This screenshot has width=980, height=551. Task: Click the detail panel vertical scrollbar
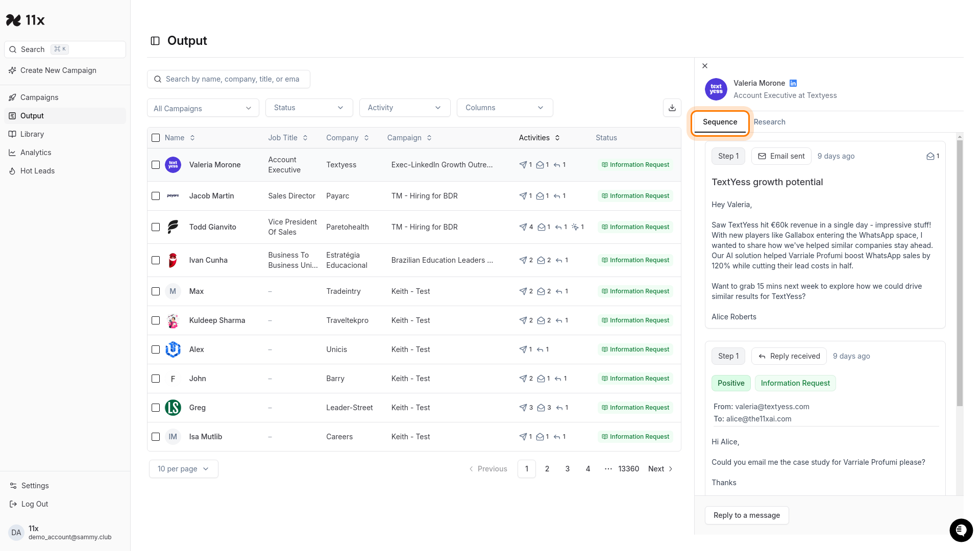960,273
